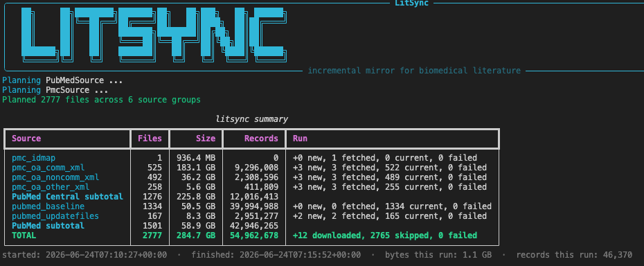The width and height of the screenshot is (644, 266).
Task: Click the Files column header
Action: click(x=150, y=139)
